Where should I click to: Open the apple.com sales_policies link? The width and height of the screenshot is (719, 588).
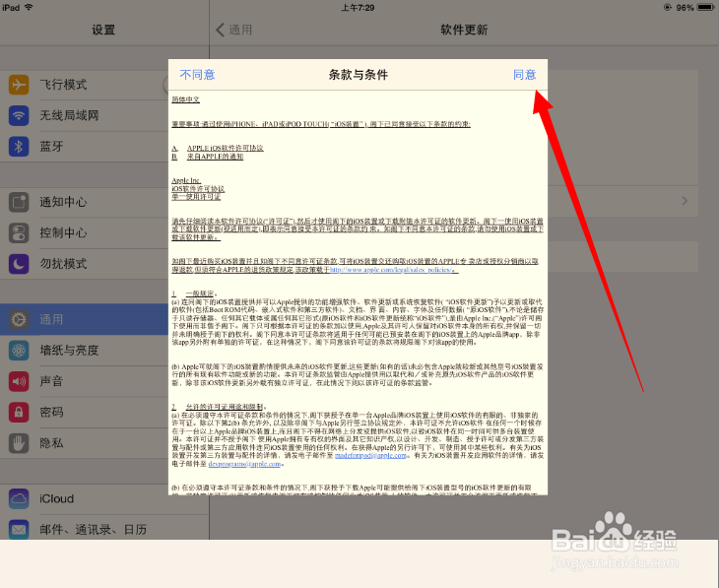pos(393,270)
